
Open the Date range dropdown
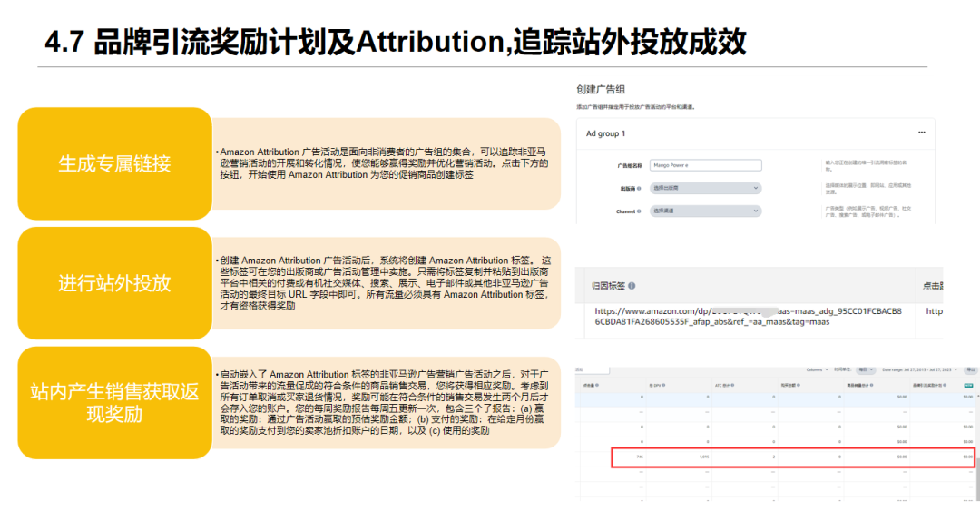tap(920, 369)
